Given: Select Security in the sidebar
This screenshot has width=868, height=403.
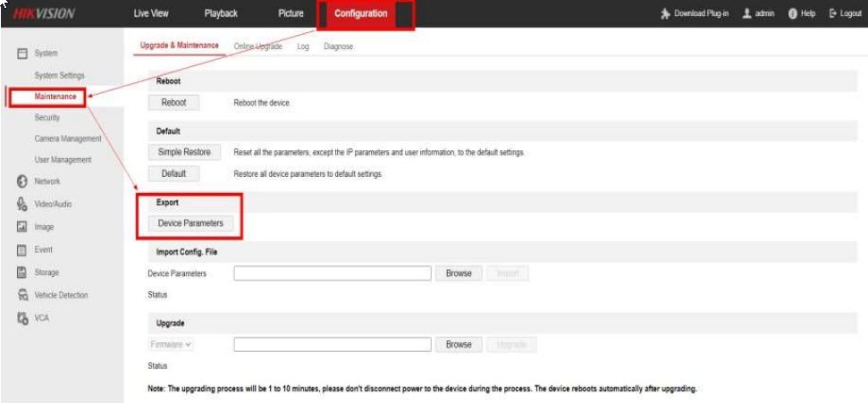Looking at the screenshot, I should pyautogui.click(x=47, y=118).
